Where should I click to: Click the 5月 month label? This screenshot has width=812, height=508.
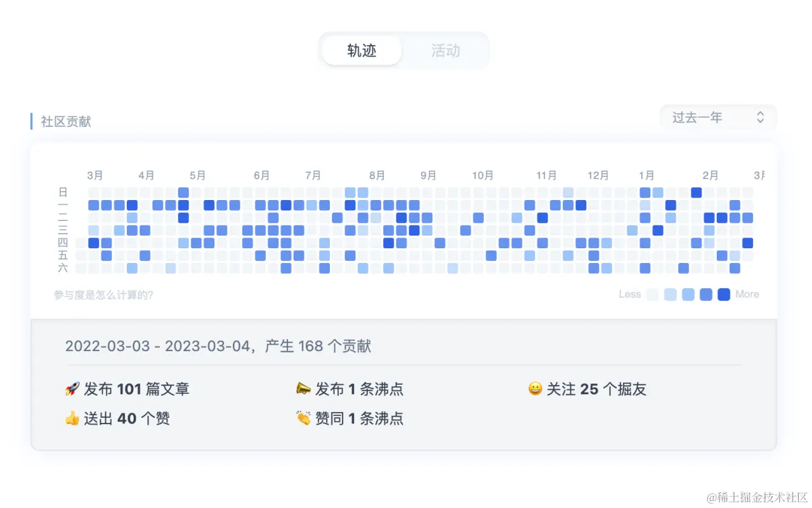tap(197, 175)
